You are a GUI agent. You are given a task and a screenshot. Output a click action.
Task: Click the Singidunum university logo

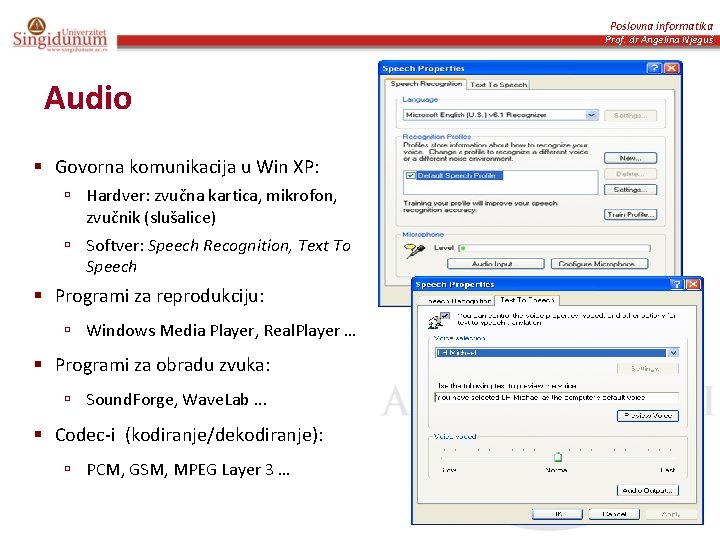[60, 35]
